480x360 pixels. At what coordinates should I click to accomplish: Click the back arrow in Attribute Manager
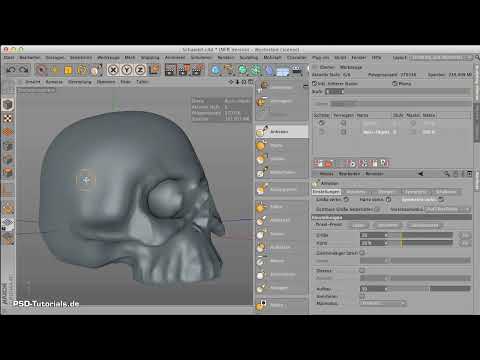click(421, 174)
